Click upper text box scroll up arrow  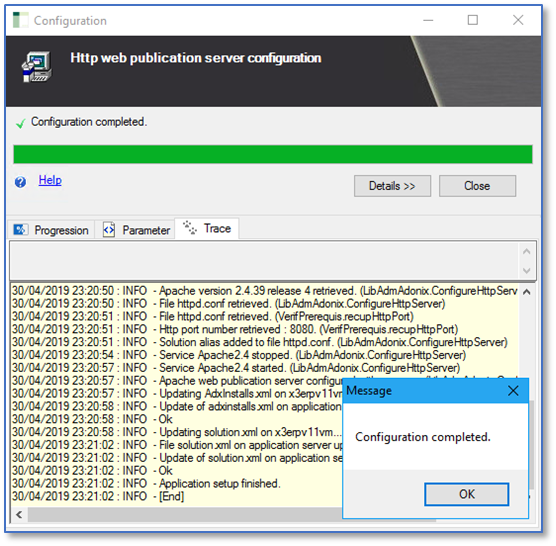527,252
